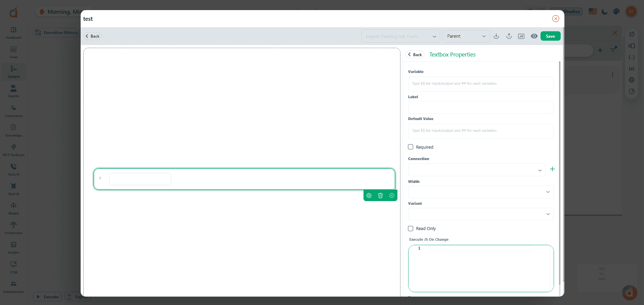Viewport: 644px width, 305px height.
Task: Open the JS script editor icon
Action: 521,36
